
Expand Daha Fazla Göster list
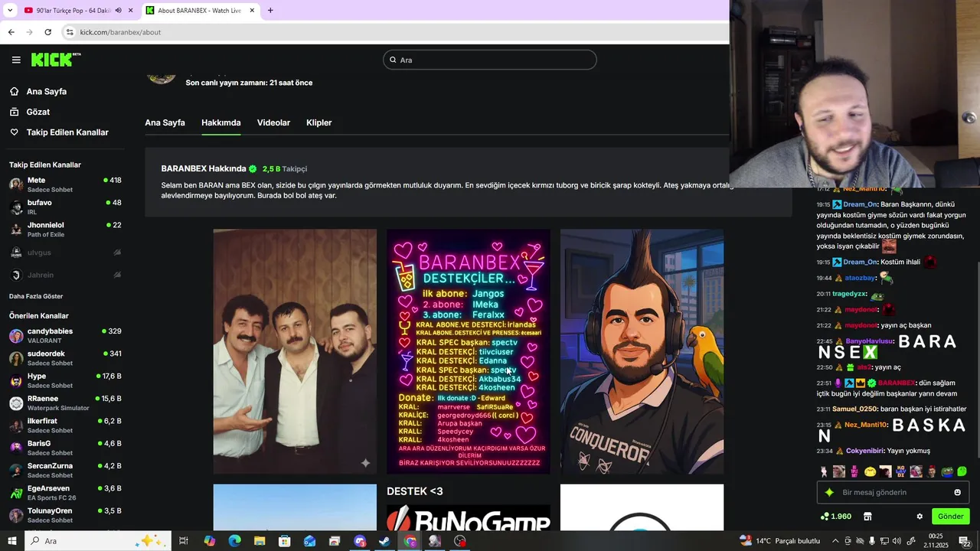(x=36, y=296)
